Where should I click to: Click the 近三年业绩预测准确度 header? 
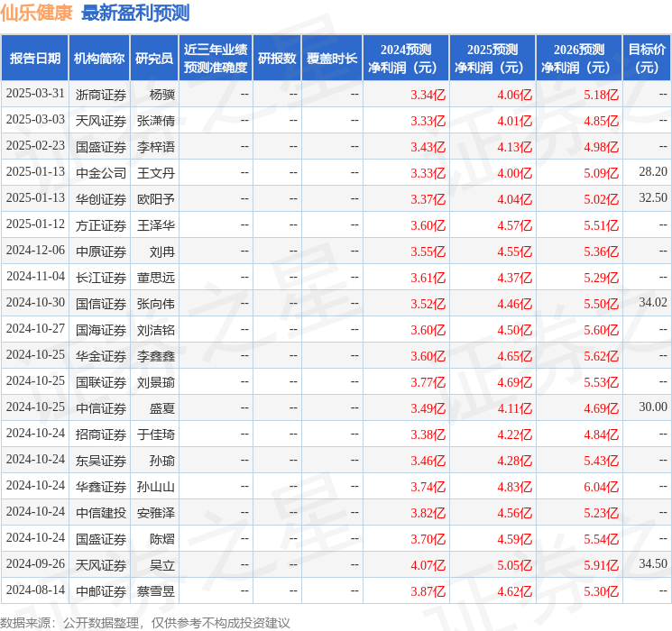(216, 59)
